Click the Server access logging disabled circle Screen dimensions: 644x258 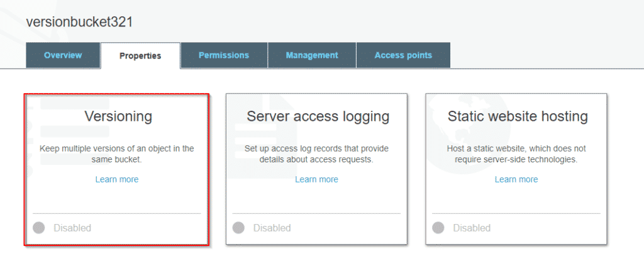click(238, 228)
